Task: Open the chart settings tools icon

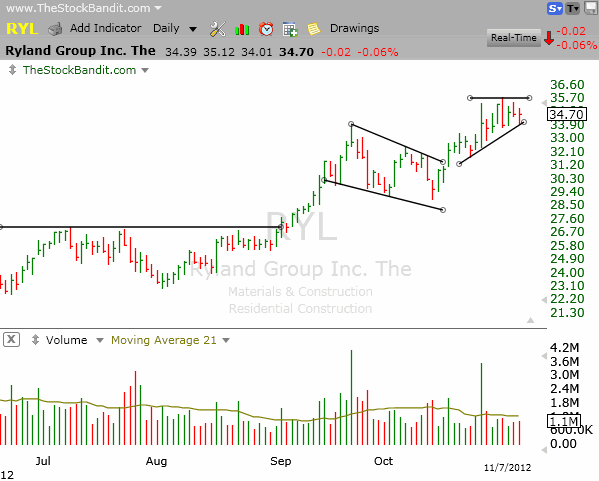Action: 218,29
